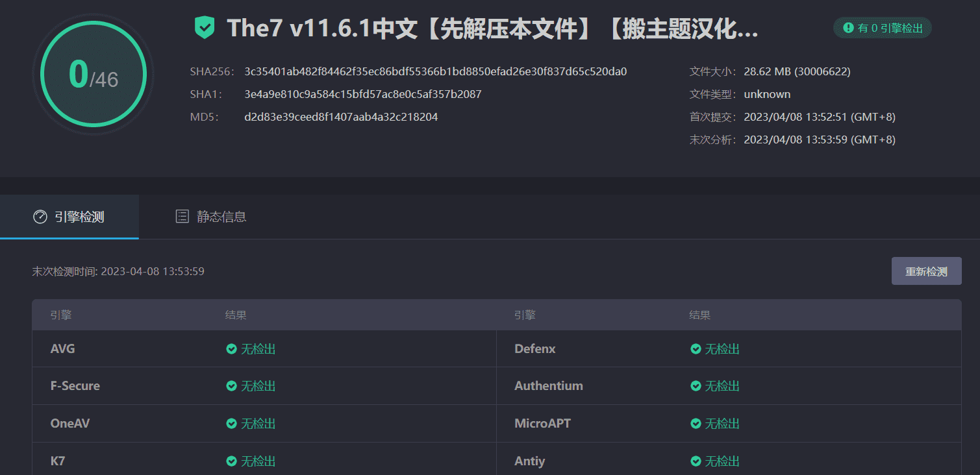Click 无检出 result text for AVG
This screenshot has width=980, height=475.
[258, 349]
